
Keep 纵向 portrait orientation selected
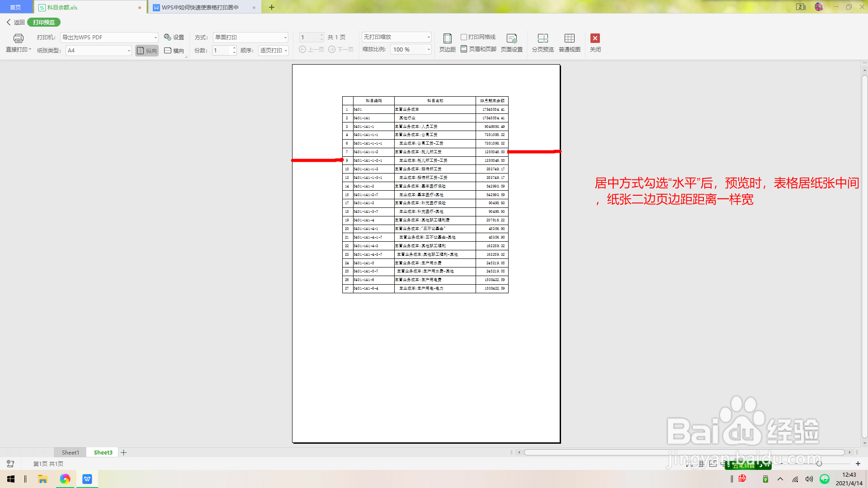coord(146,50)
